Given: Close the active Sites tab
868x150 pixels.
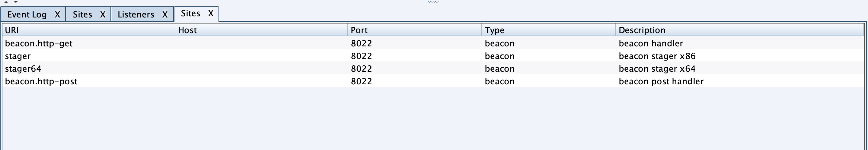Looking at the screenshot, I should coord(211,14).
